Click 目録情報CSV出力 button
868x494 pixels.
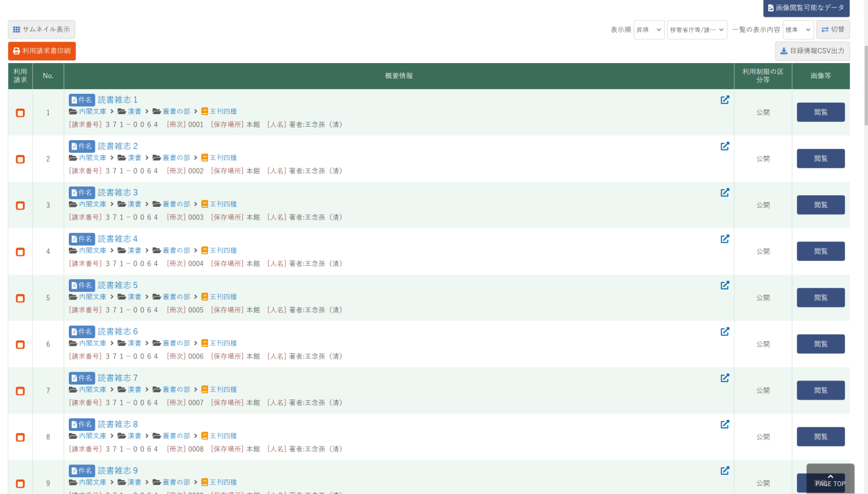[x=812, y=51]
